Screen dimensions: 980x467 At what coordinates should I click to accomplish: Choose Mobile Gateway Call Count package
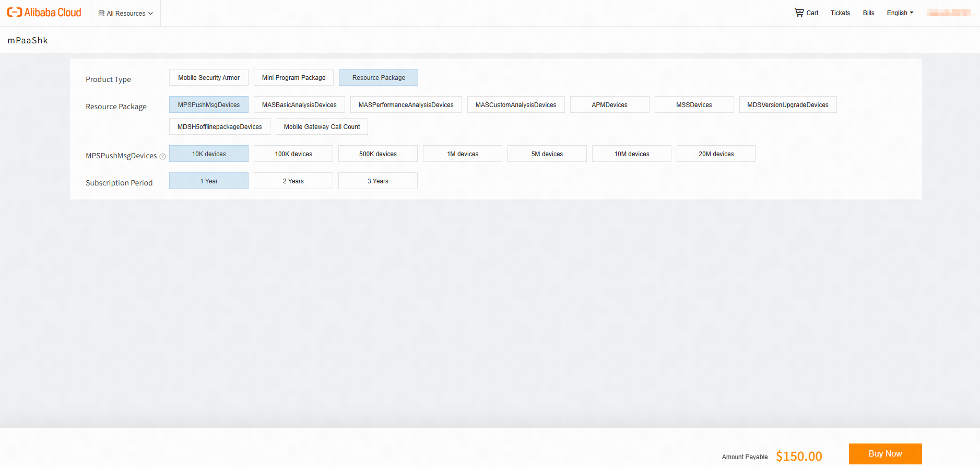[322, 126]
